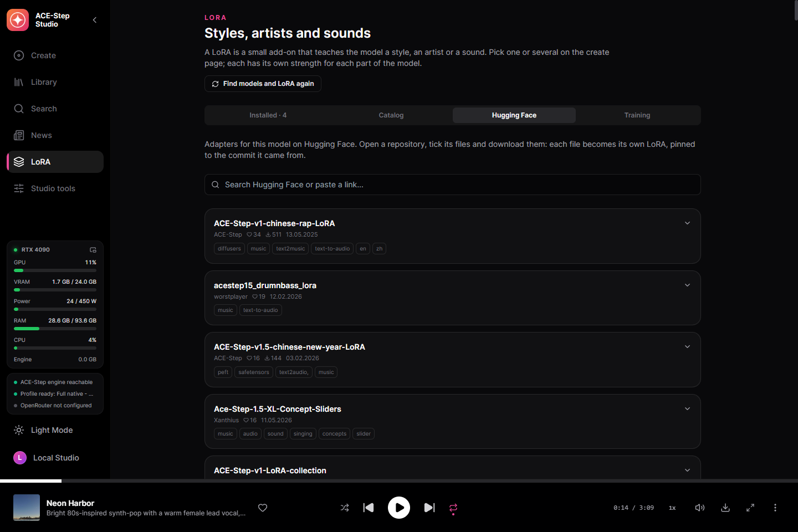The height and width of the screenshot is (532, 798).
Task: Select the Hugging Face tab
Action: pos(514,115)
